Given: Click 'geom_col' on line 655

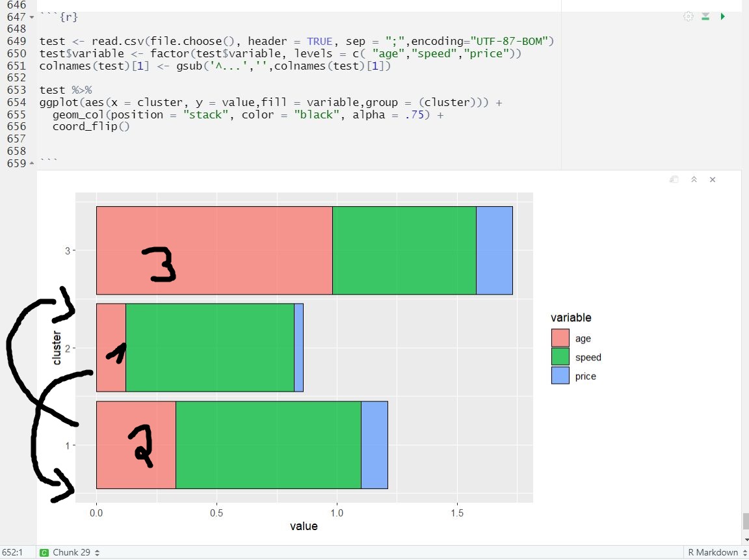Looking at the screenshot, I should [78, 114].
